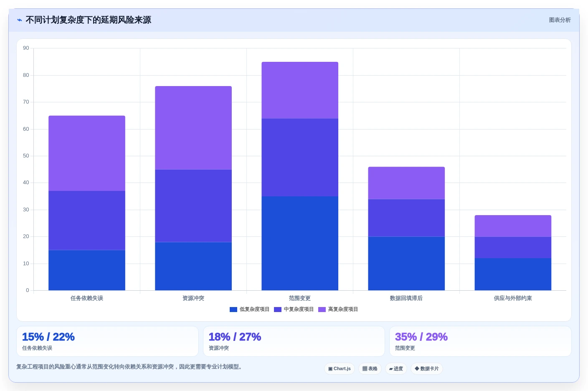Click the medium-complexity segment of 数据回填滞后 bar

406,218
